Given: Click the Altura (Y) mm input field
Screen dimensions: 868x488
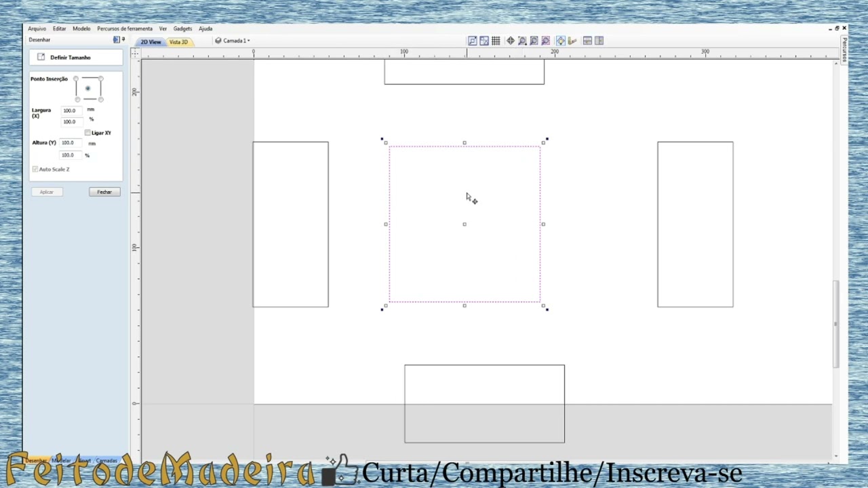Looking at the screenshot, I should [71, 143].
